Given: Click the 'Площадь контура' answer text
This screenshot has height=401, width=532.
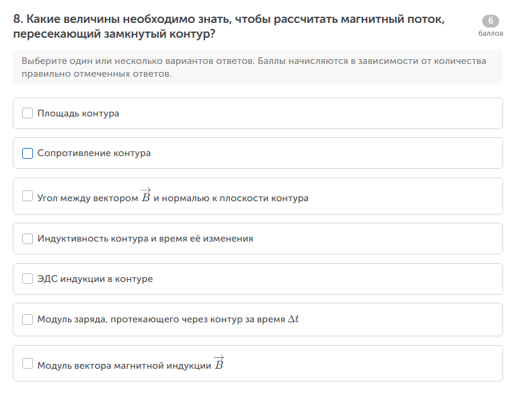Looking at the screenshot, I should point(78,113).
